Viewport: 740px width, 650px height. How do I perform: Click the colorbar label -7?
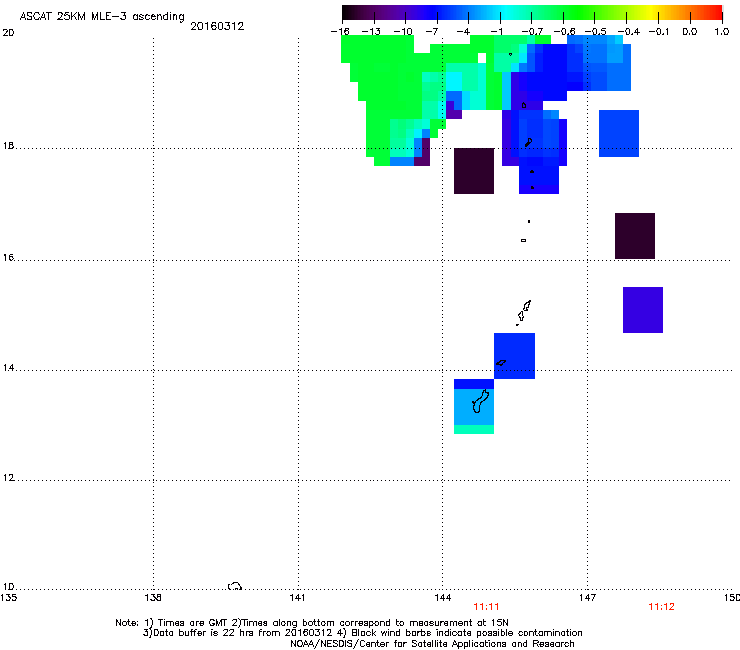tap(432, 32)
